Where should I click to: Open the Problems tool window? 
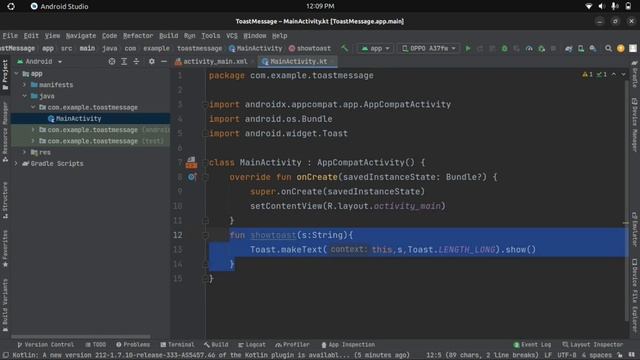pyautogui.click(x=133, y=345)
